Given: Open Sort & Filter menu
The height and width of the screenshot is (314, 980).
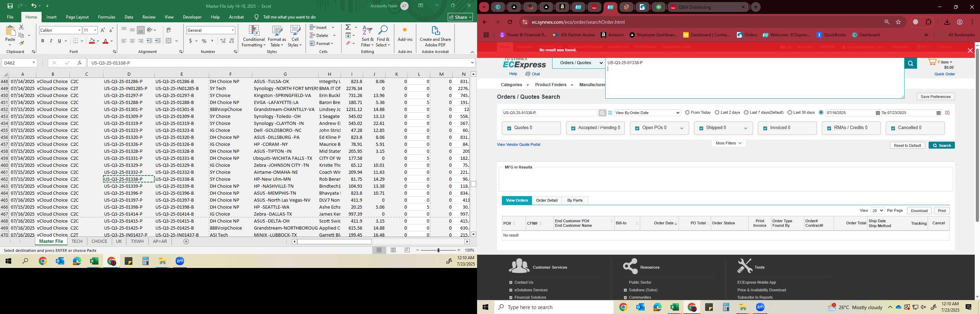Looking at the screenshot, I should point(367,37).
